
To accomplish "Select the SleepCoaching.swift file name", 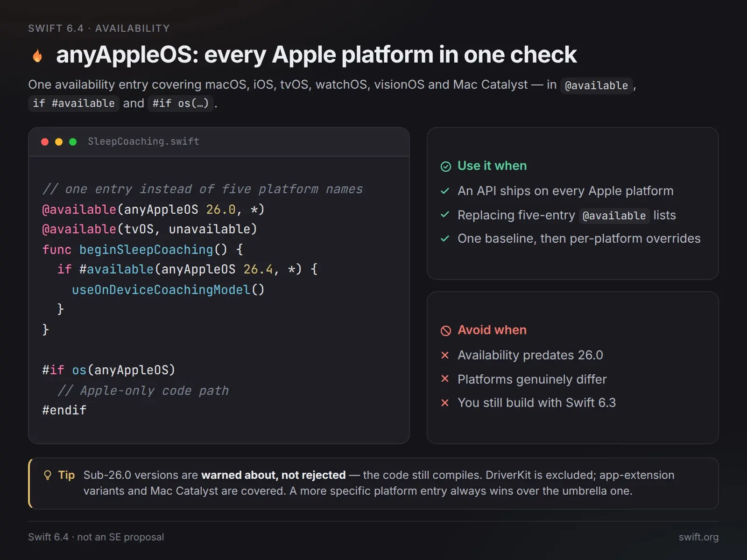I will click(144, 141).
